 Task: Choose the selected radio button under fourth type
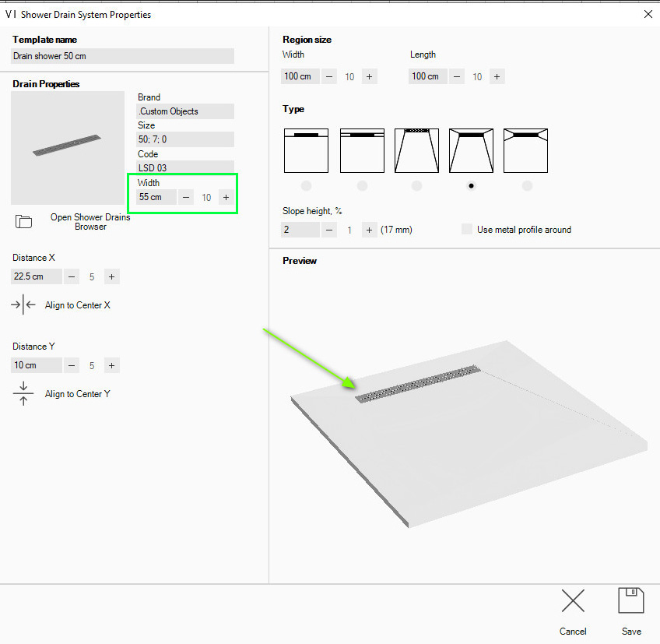coord(471,186)
